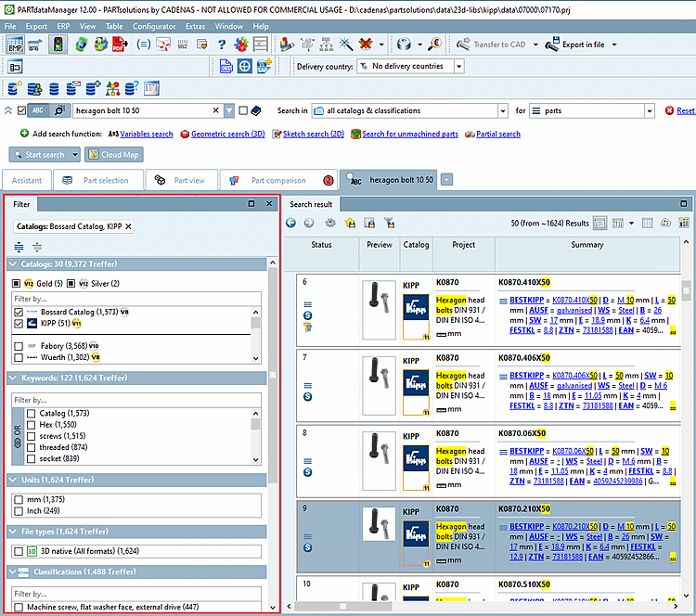Click the collapse all filters icon

tap(37, 247)
